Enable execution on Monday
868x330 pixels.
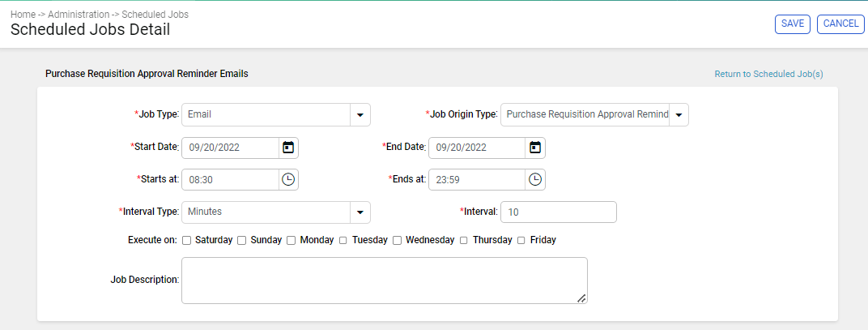tap(291, 240)
